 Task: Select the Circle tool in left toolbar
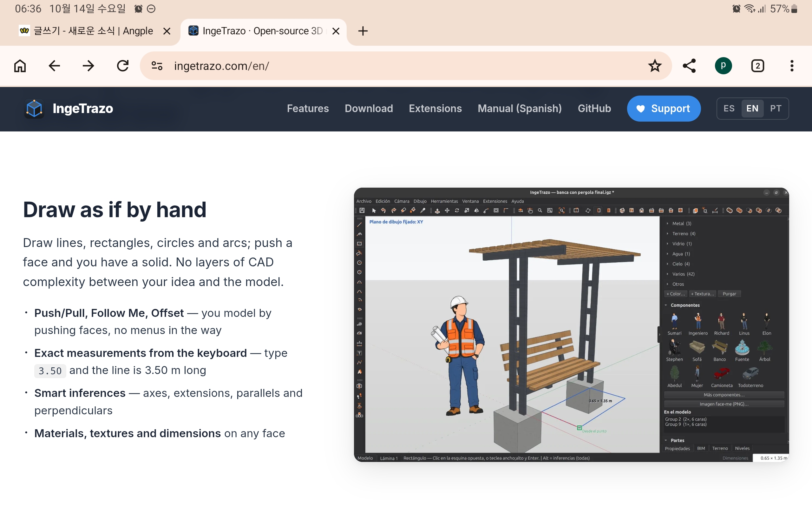click(x=359, y=263)
